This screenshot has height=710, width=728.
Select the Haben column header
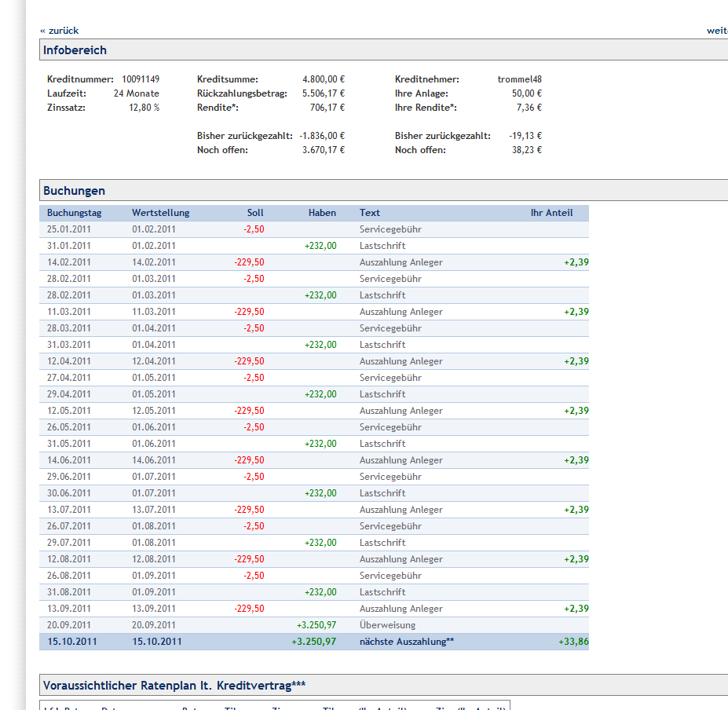click(322, 213)
